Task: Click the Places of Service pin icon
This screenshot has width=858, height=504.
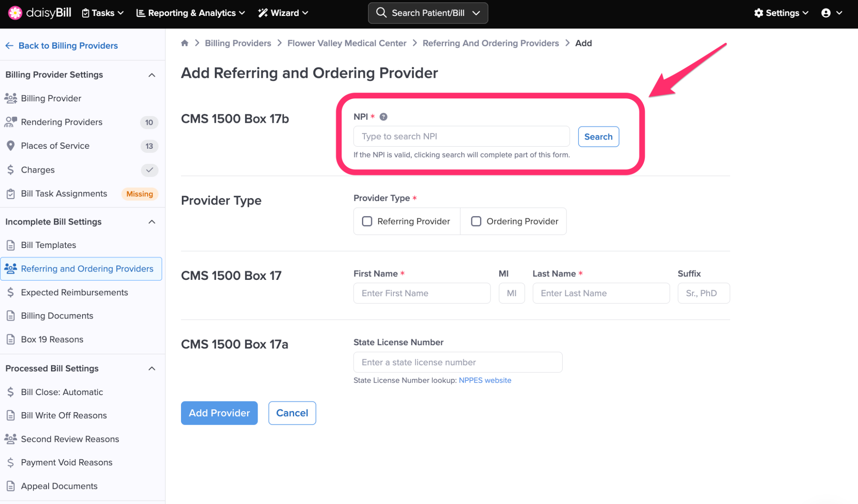Action: pos(10,146)
